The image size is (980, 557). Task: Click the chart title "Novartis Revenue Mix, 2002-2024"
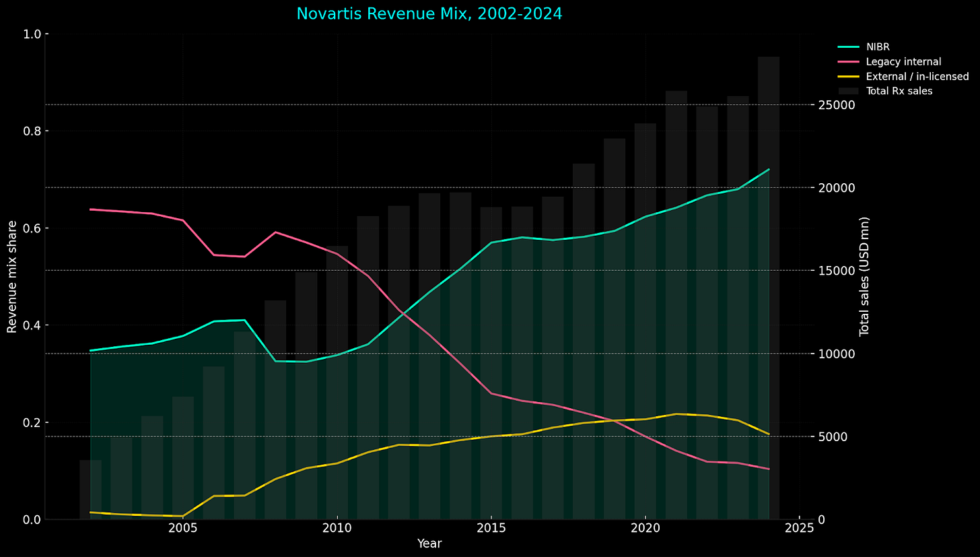coord(429,13)
